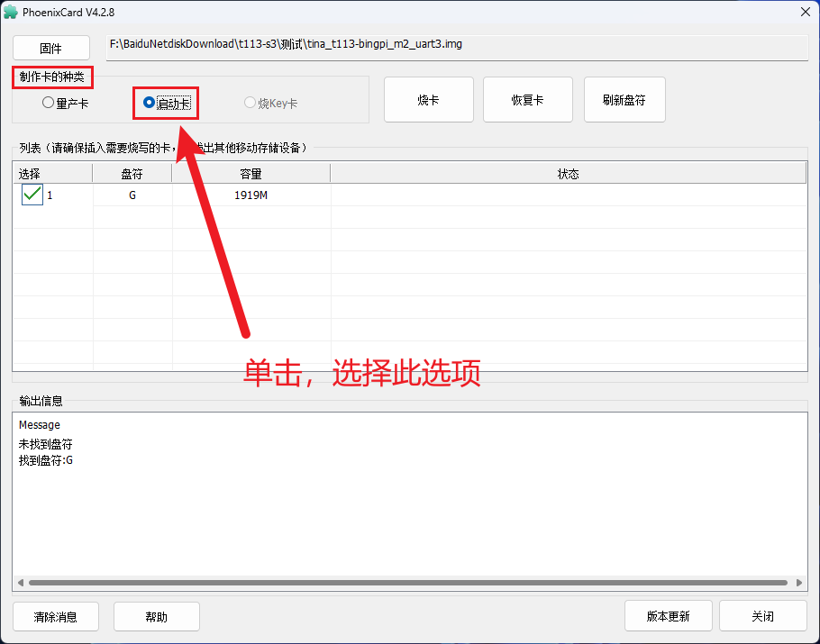Viewport: 820px width, 644px height.
Task: Clear messages with 清除消息 button
Action: (56, 617)
